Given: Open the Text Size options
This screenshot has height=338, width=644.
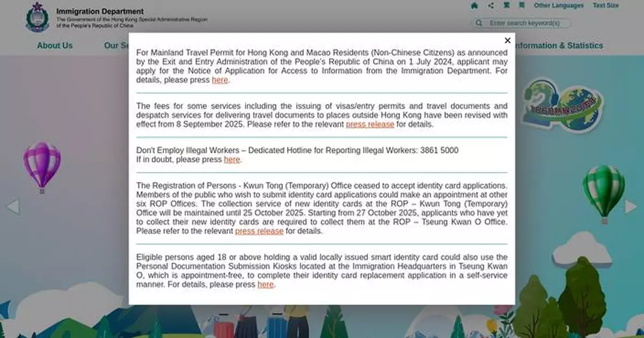Looking at the screenshot, I should [605, 5].
